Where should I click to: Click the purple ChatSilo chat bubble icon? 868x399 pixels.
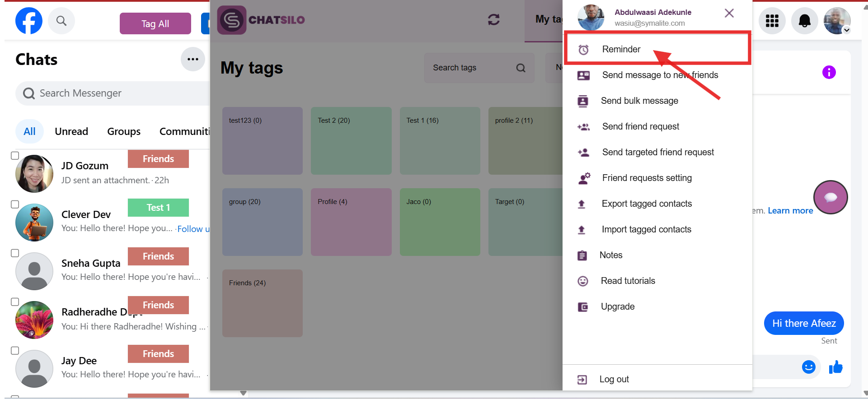830,197
